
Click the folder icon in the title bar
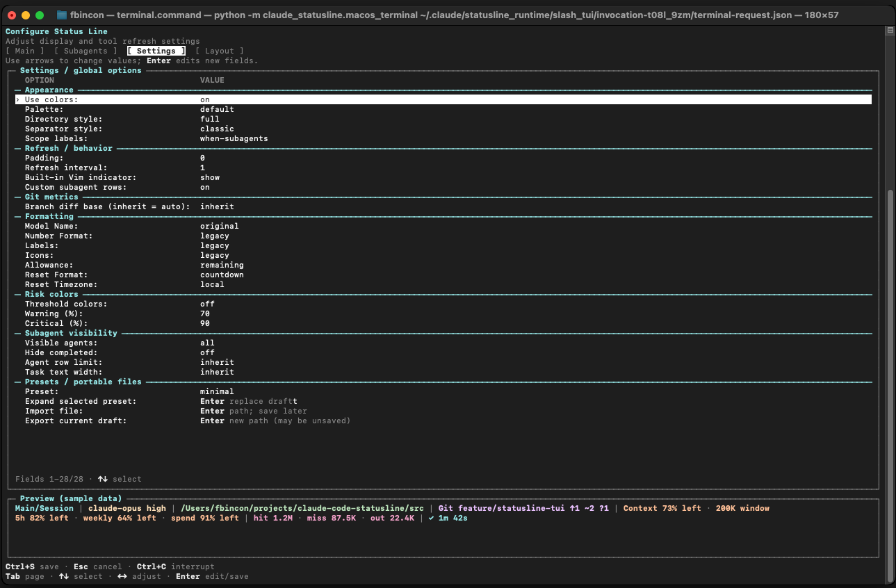pos(61,15)
